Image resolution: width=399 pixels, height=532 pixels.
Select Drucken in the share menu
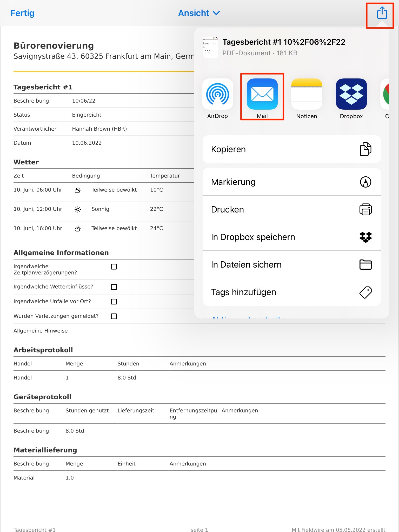pyautogui.click(x=291, y=209)
